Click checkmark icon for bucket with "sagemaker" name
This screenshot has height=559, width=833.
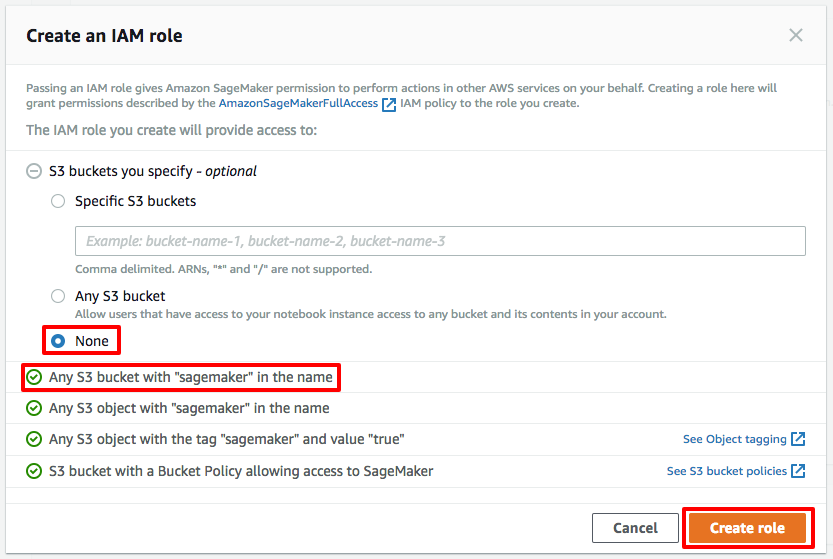coord(34,377)
